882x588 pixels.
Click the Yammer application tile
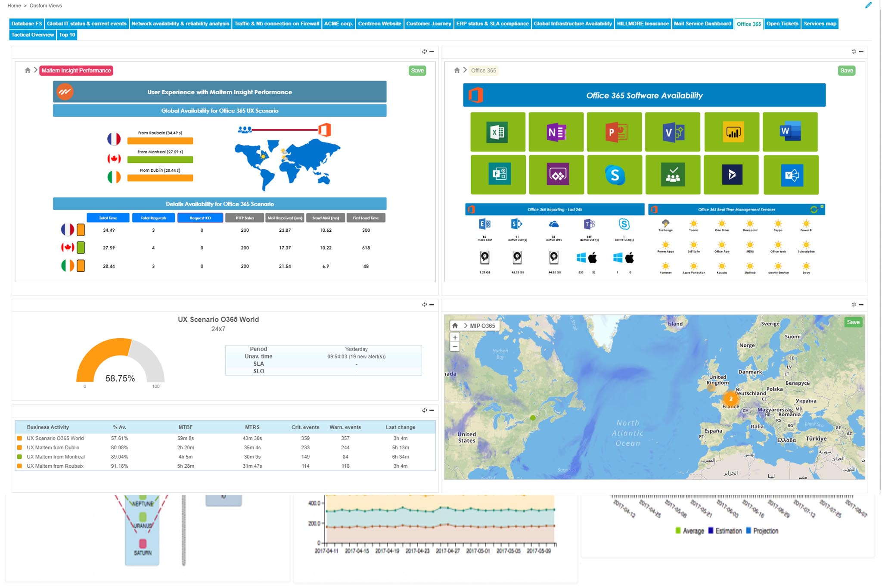click(x=791, y=174)
